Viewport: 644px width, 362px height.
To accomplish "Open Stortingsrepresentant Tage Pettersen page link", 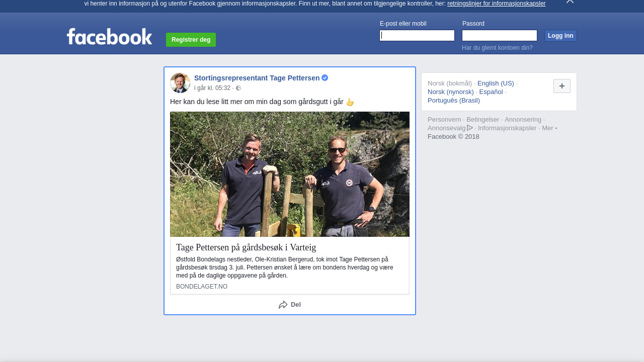I will coord(257,78).
